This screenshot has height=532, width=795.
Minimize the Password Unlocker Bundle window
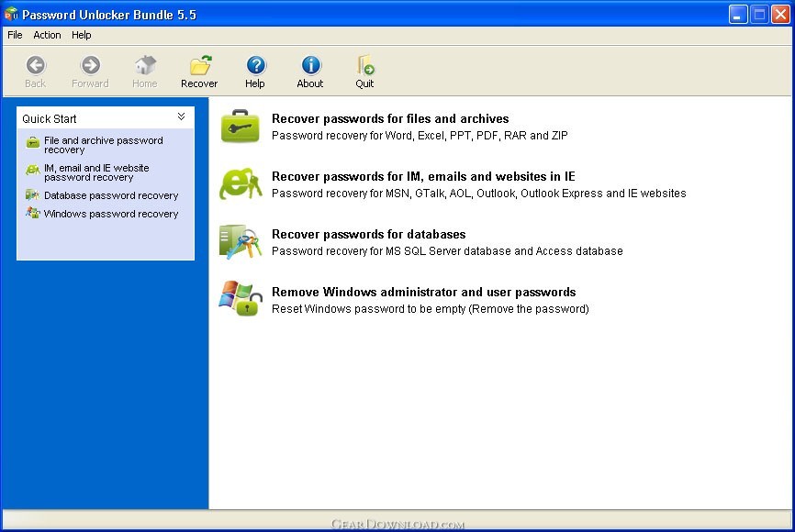[x=738, y=14]
